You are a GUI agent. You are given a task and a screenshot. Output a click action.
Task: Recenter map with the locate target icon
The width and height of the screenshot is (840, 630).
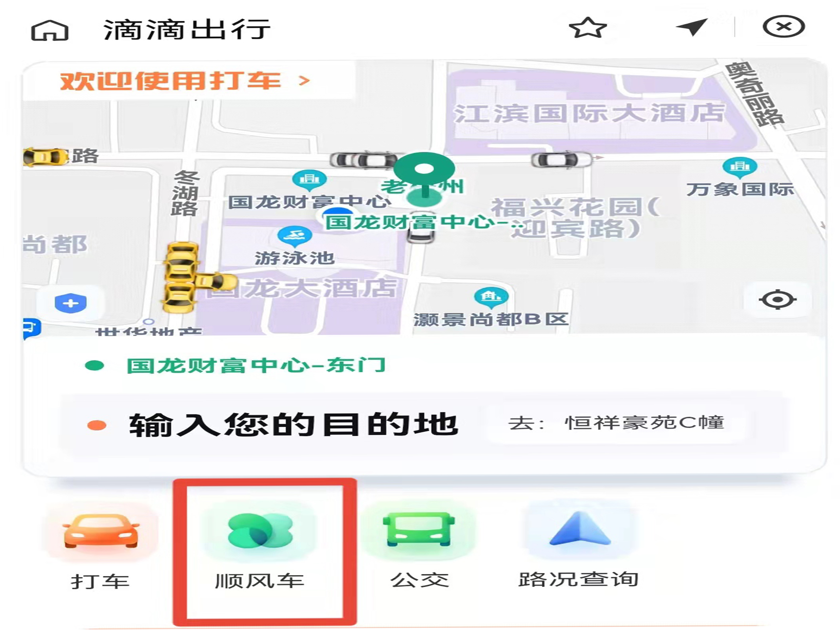(777, 300)
